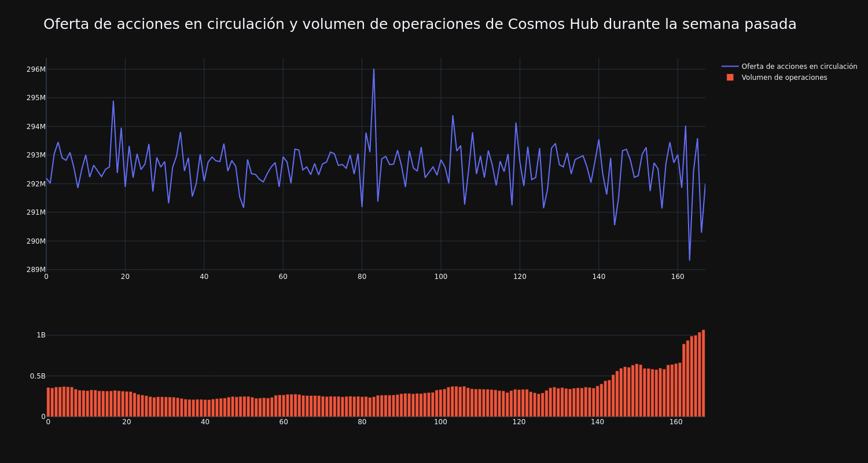The width and height of the screenshot is (868, 463).
Task: Click the 0.5B label on volume chart
Action: tap(38, 376)
